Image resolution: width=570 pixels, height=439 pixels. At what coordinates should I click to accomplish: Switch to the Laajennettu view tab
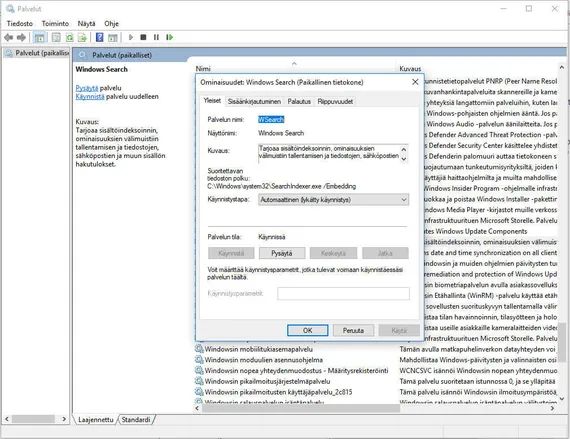[x=96, y=420]
